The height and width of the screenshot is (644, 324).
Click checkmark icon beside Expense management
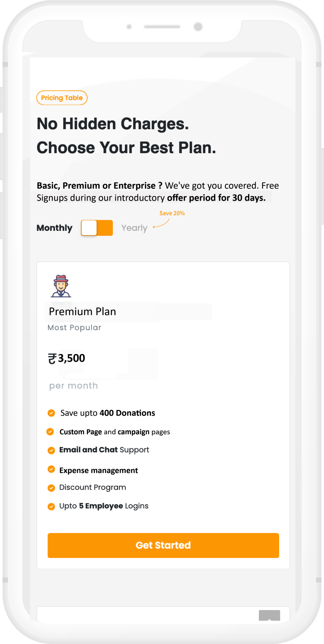[51, 469]
